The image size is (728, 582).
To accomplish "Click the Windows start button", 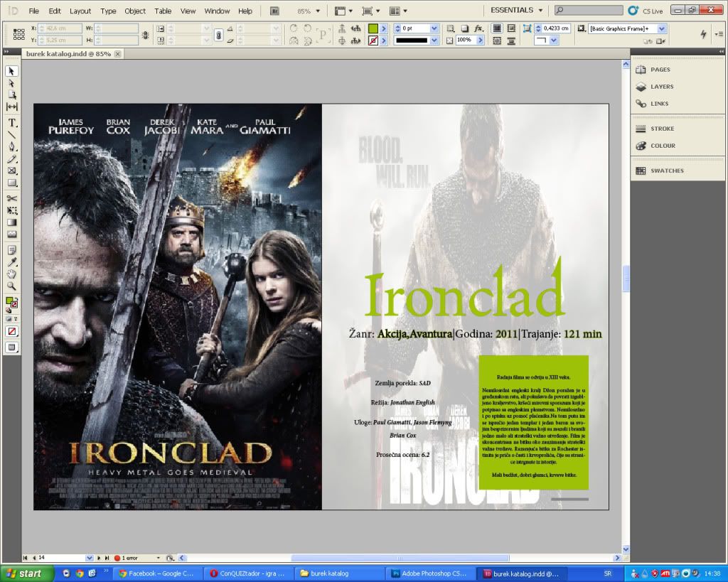I will click(x=28, y=573).
